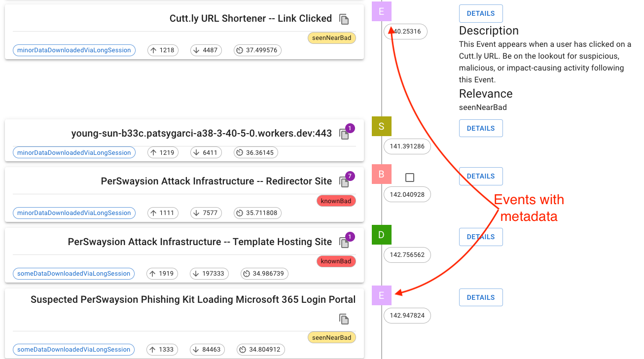Viewport: 644px width, 359px height.
Task: Select the top purple E marker on the timeline
Action: (x=381, y=11)
